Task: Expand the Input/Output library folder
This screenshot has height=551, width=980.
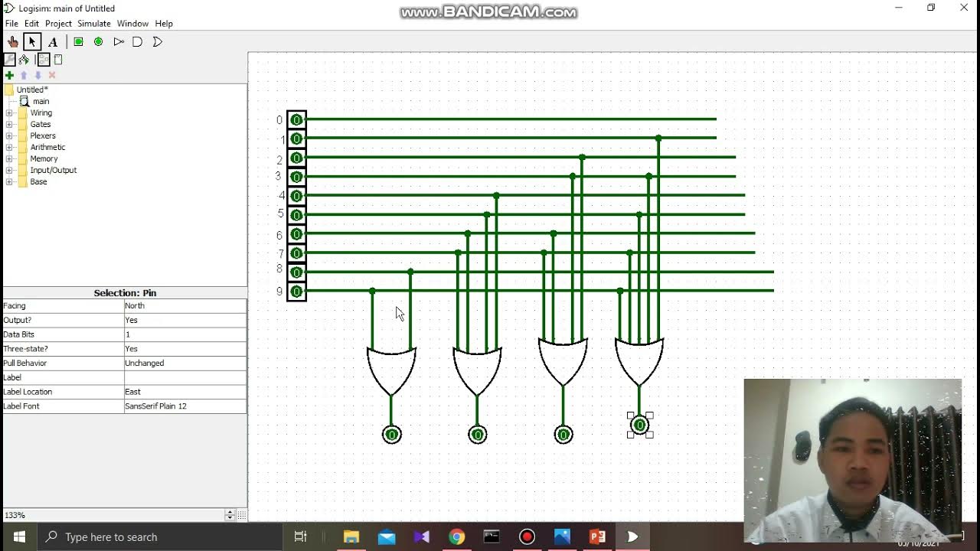Action: pos(9,170)
